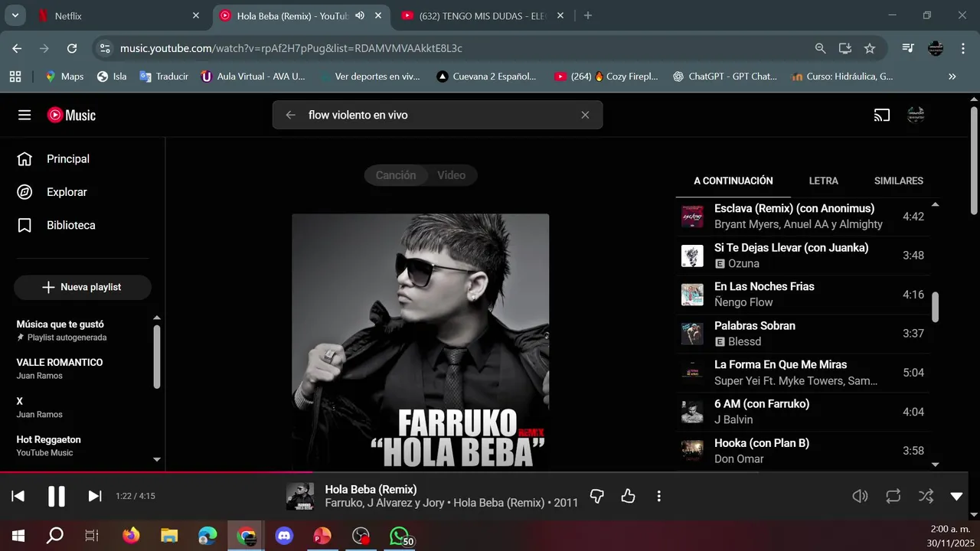This screenshot has width=980, height=551.
Task: Open Chrome media controls icon
Action: 908,48
